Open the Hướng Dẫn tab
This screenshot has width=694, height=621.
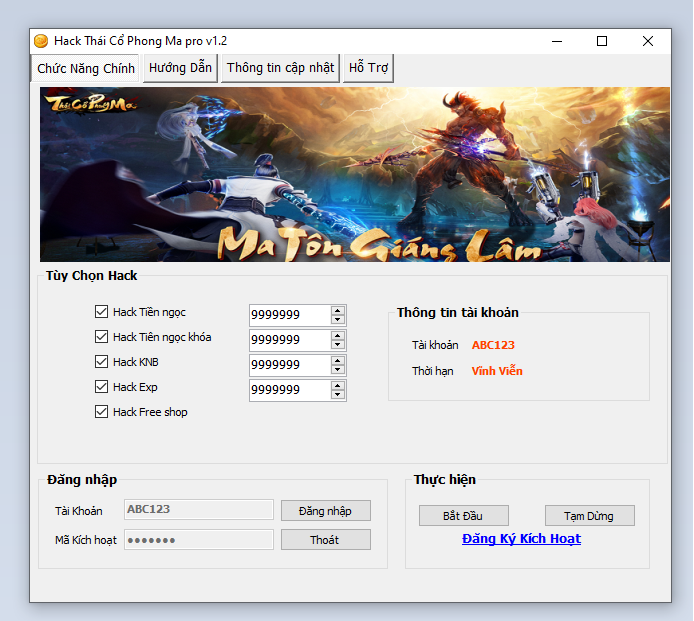181,68
